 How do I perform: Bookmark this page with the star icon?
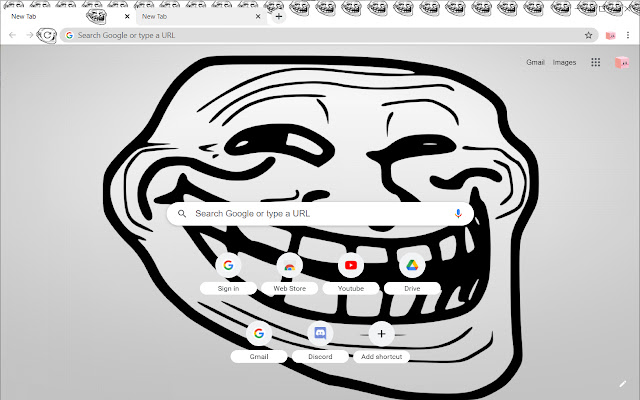tap(588, 35)
